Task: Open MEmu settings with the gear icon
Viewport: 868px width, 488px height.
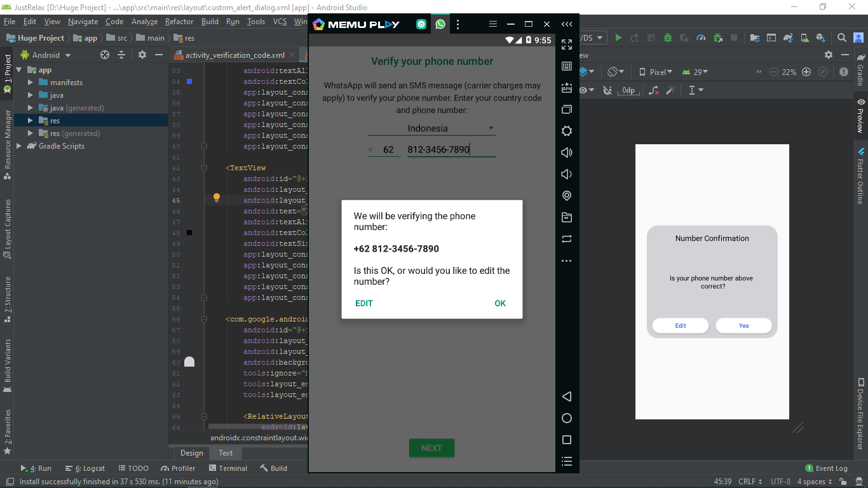Action: [567, 131]
